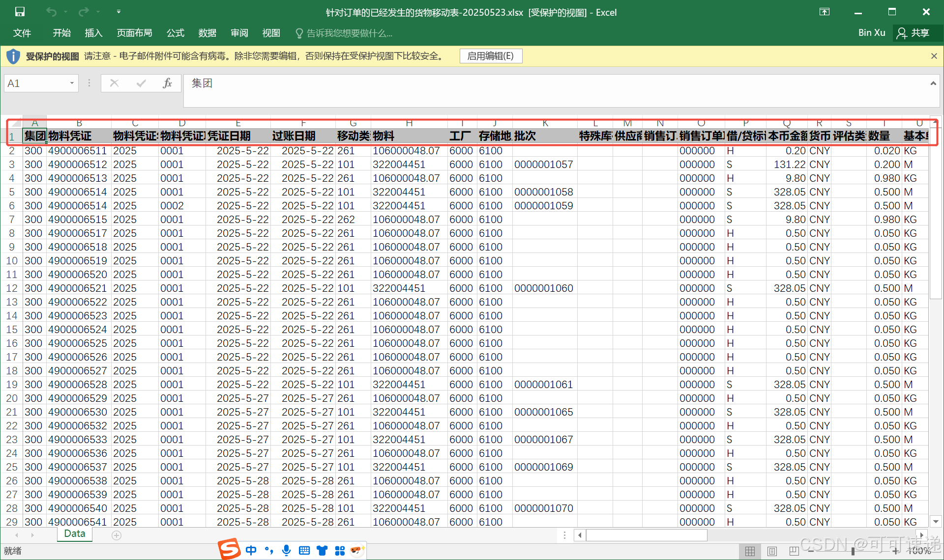This screenshot has width=944, height=560.
Task: Open the 页面布局 tab
Action: point(134,33)
